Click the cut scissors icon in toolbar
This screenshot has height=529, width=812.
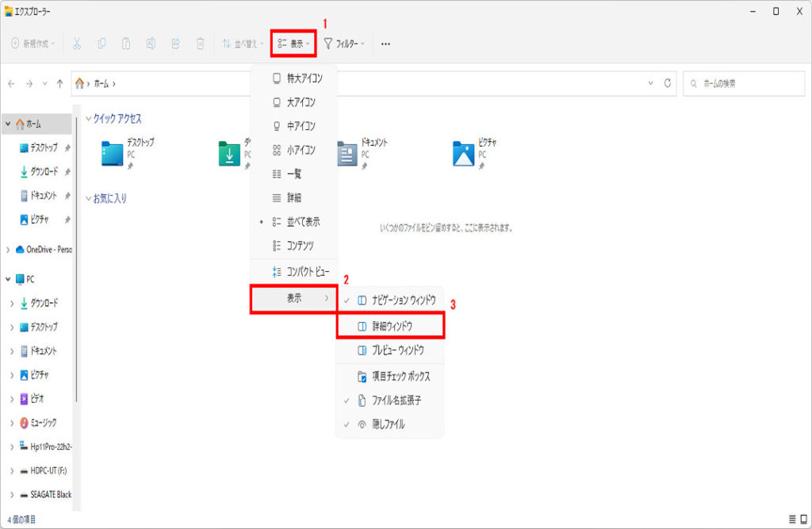(x=78, y=44)
